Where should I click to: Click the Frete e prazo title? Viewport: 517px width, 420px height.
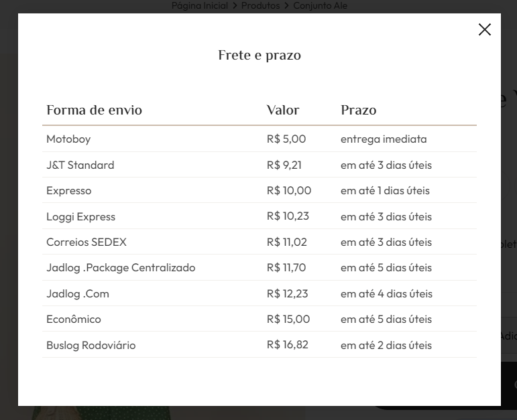tap(260, 55)
